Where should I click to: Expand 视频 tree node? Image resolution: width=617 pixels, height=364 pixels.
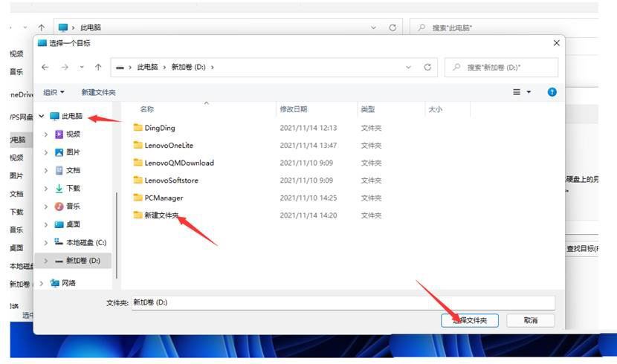click(45, 134)
